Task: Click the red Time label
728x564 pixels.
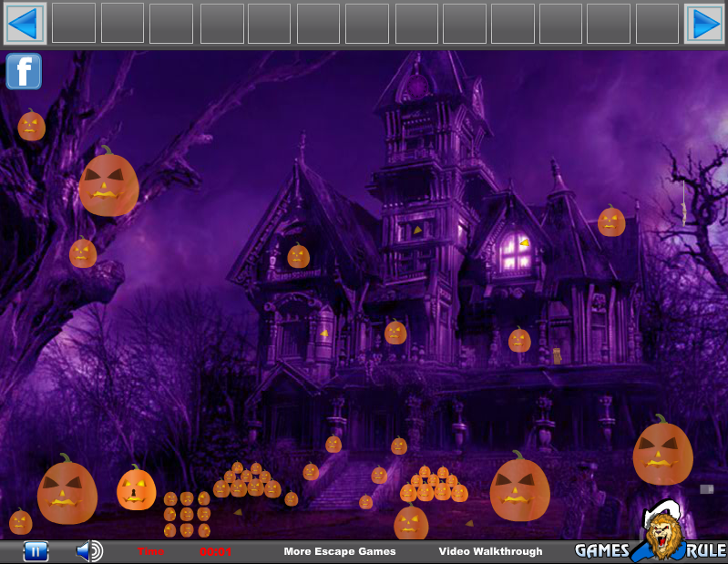Action: pyautogui.click(x=150, y=551)
